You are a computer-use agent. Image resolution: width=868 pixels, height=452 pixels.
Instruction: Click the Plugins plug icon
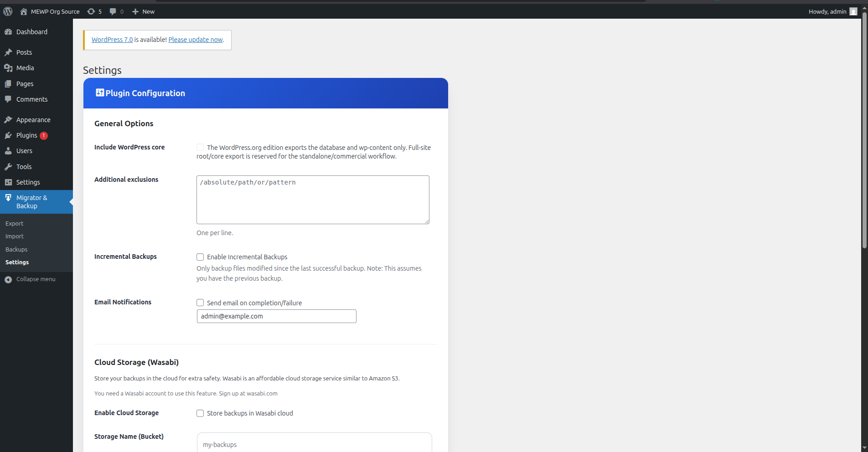click(x=8, y=135)
